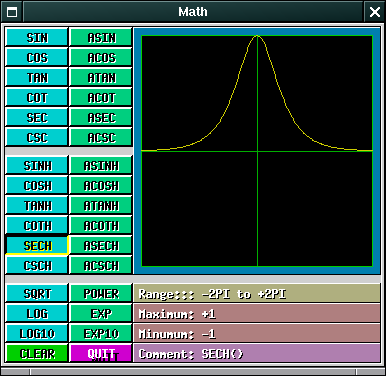386x376 pixels.
Task: Select the SINH button
Action: point(37,165)
